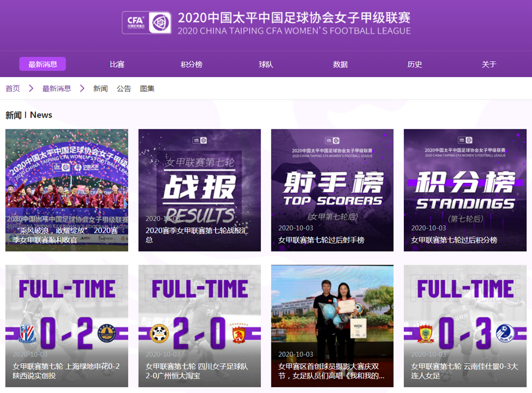Click Dalian blue team crest
Screen dimensions: 532x393
point(505,333)
